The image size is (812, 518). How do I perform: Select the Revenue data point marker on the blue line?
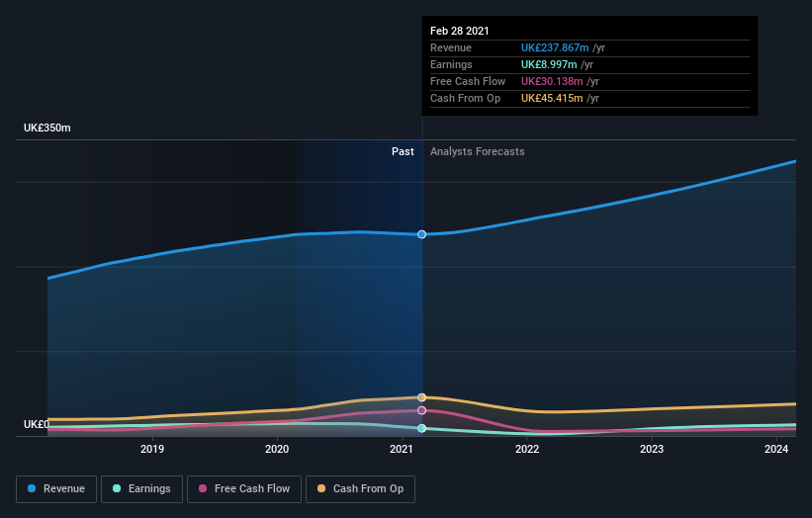coord(421,234)
